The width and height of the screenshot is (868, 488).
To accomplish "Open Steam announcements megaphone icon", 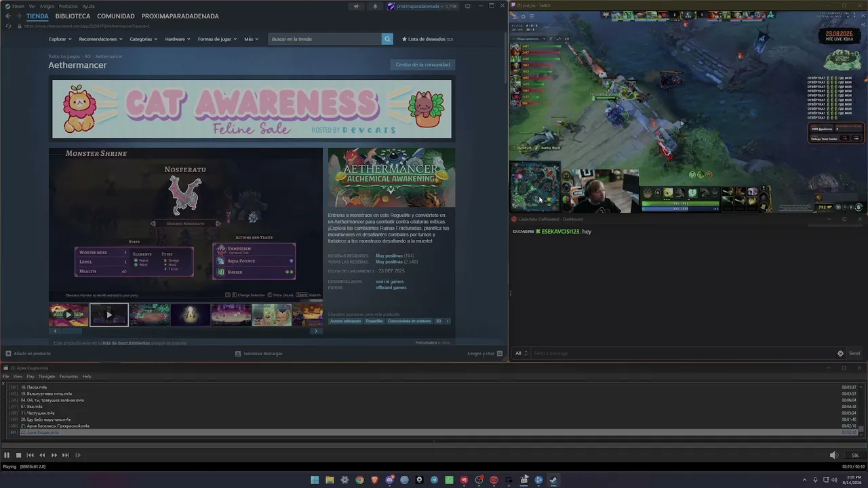I will pos(356,7).
